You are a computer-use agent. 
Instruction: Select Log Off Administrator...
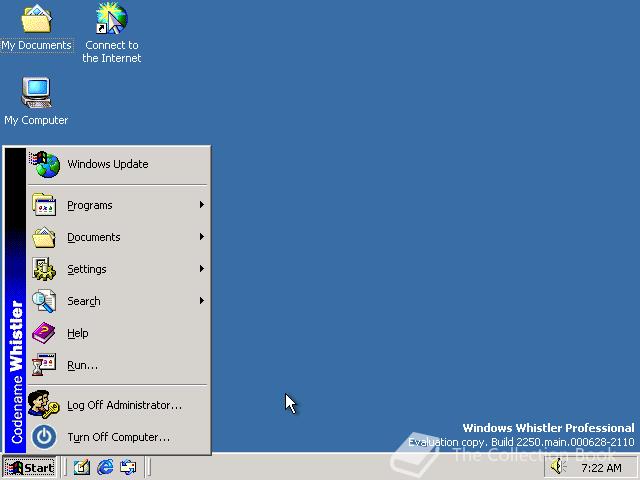118,405
